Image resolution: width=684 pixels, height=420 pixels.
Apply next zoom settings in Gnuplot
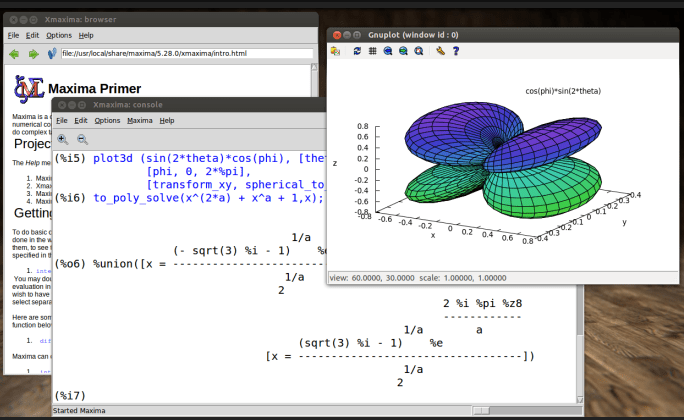403,51
